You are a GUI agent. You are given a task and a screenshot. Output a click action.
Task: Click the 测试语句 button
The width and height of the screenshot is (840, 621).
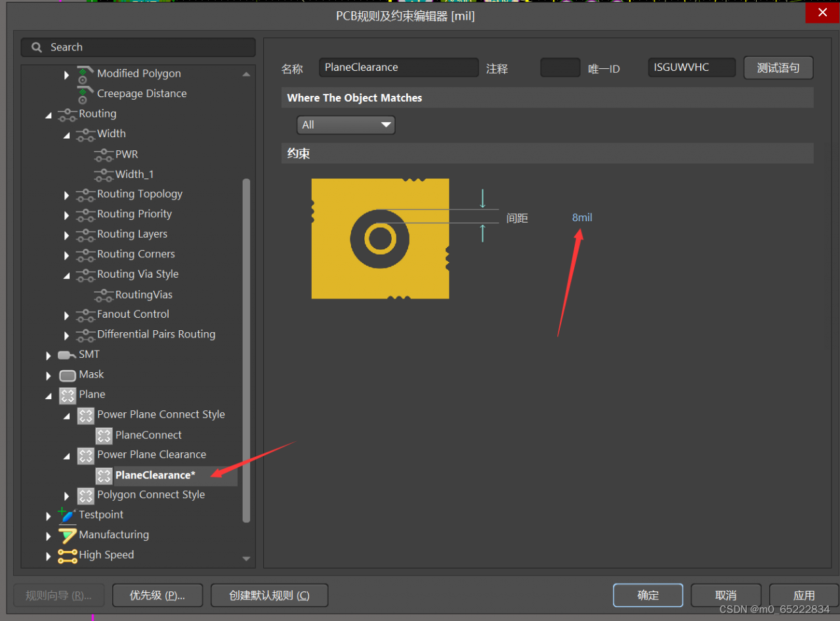778,68
